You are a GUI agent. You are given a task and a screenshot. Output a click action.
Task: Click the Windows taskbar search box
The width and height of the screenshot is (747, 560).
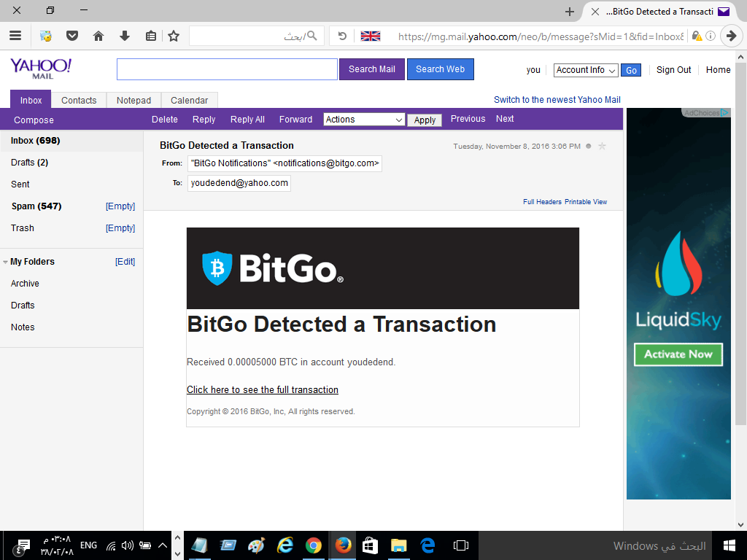point(595,545)
